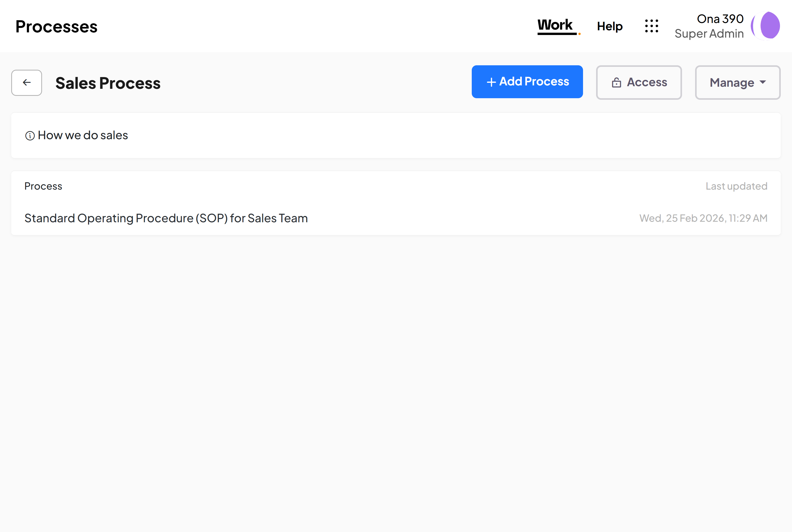792x532 pixels.
Task: Click the plus icon on Add Process
Action: [x=491, y=82]
